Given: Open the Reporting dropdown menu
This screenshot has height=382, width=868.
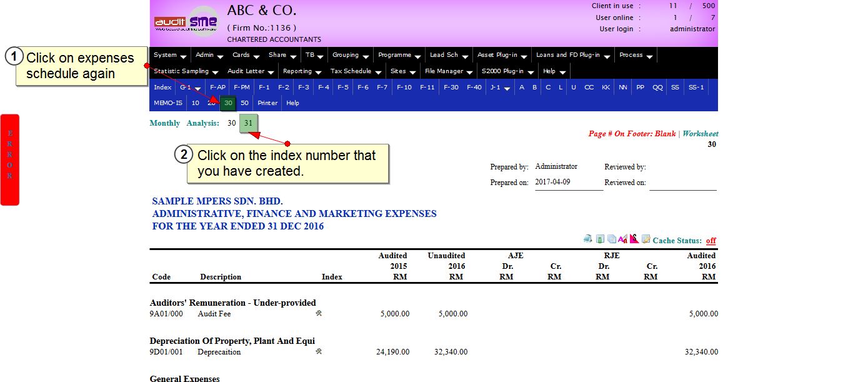Looking at the screenshot, I should coord(302,71).
